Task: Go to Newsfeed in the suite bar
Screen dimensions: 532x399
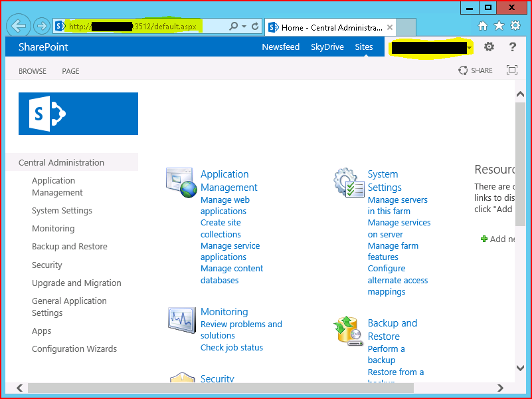Action: coord(280,47)
